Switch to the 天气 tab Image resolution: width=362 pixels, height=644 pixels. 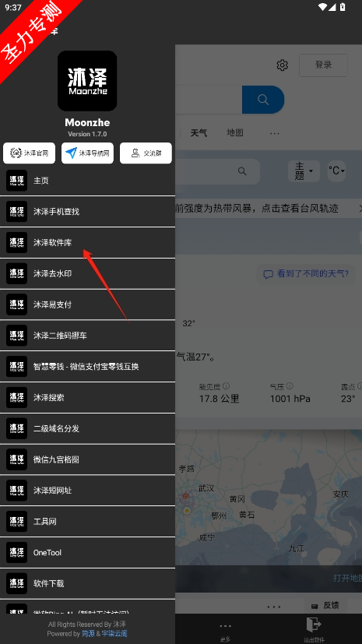(199, 132)
